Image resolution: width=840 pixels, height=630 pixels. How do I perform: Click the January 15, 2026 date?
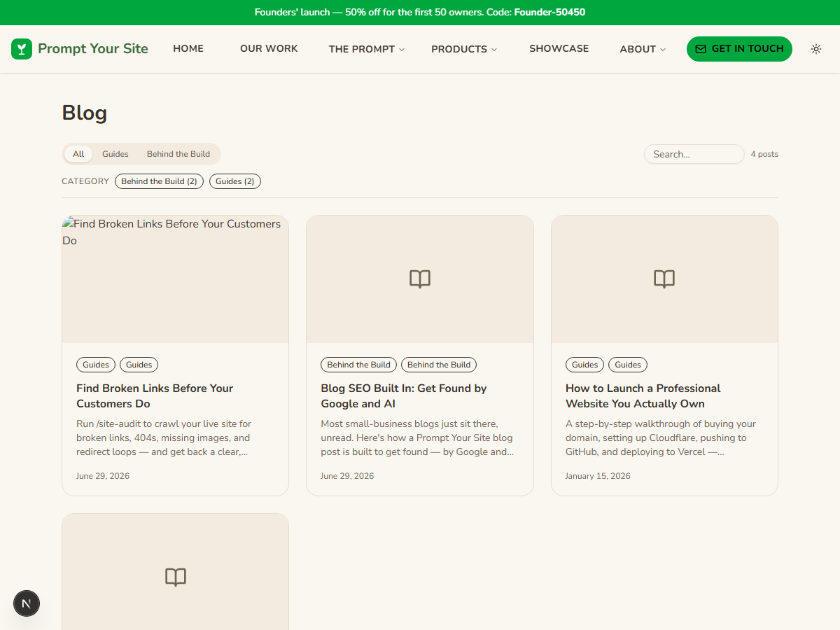point(598,476)
